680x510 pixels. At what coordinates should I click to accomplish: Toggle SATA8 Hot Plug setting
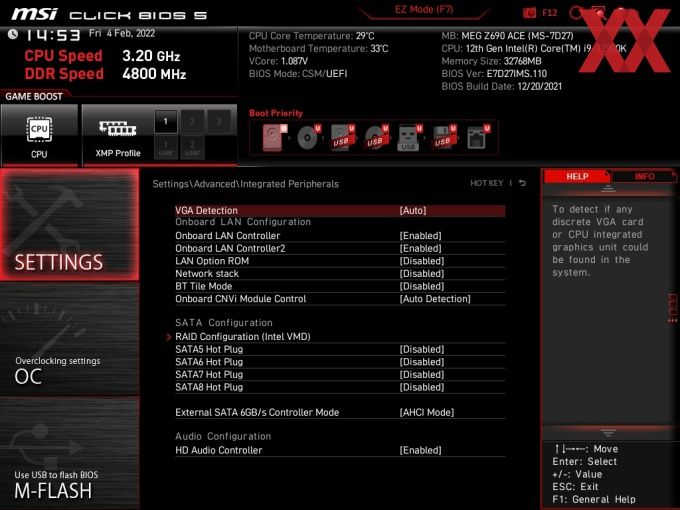pos(340,387)
